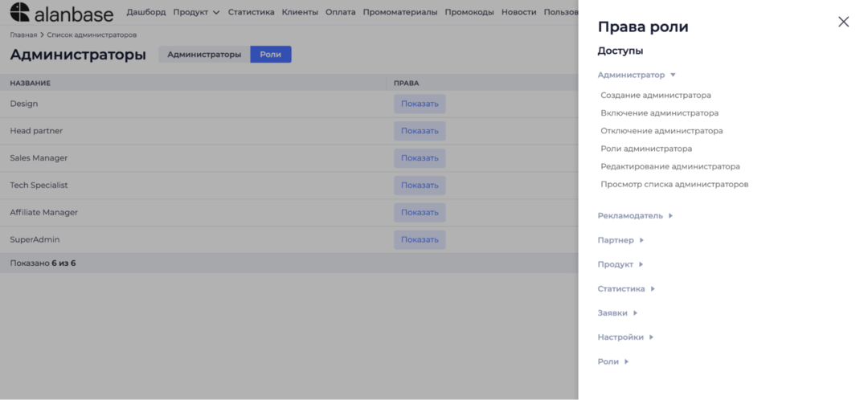Click the Главная breadcrumb link
The width and height of the screenshot is (868, 400).
(x=23, y=35)
